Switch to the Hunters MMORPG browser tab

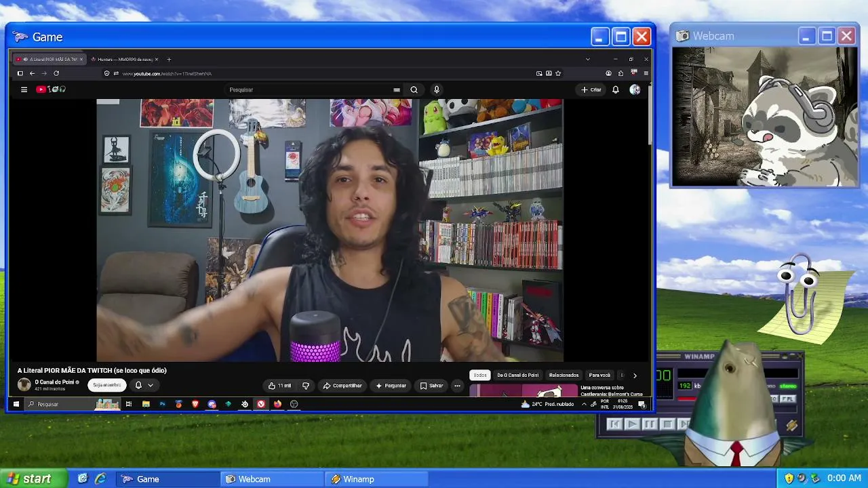(124, 59)
